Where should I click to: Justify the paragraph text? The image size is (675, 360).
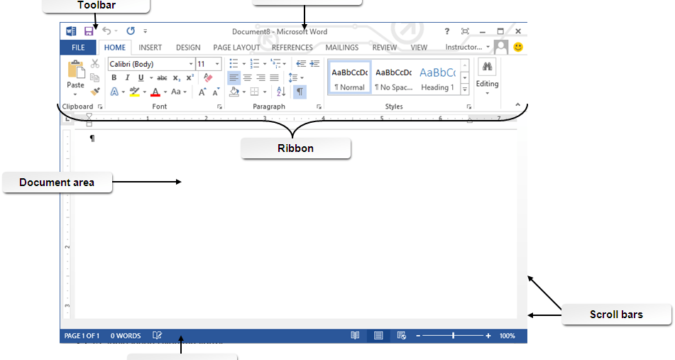(x=274, y=78)
